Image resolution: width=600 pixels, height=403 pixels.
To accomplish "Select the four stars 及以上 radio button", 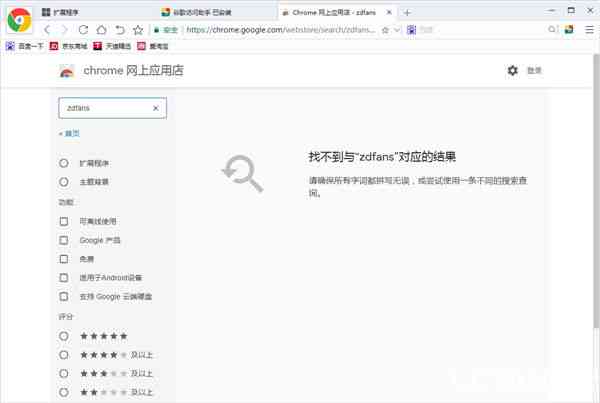I will coord(64,355).
